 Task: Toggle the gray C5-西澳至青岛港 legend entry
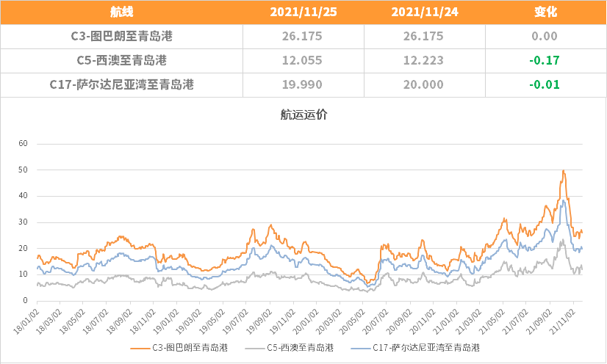pyautogui.click(x=294, y=347)
